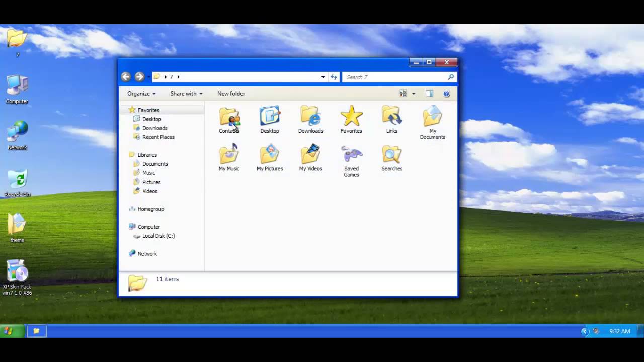Select the XP Skin Pack installer icon

click(x=17, y=278)
